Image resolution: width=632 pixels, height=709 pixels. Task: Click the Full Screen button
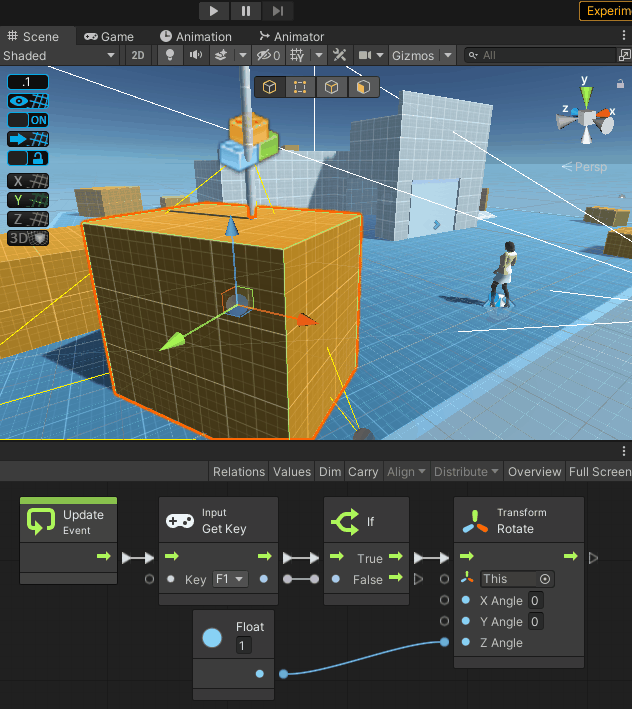coord(599,471)
